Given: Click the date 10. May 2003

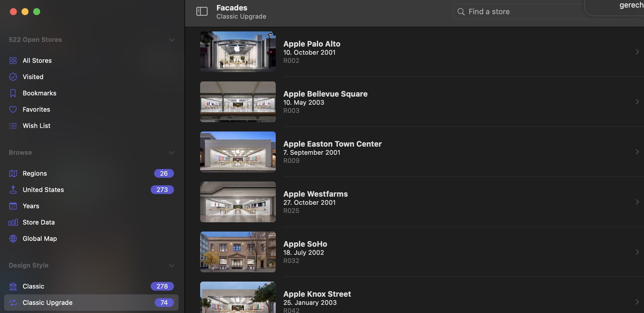Looking at the screenshot, I should (x=304, y=102).
